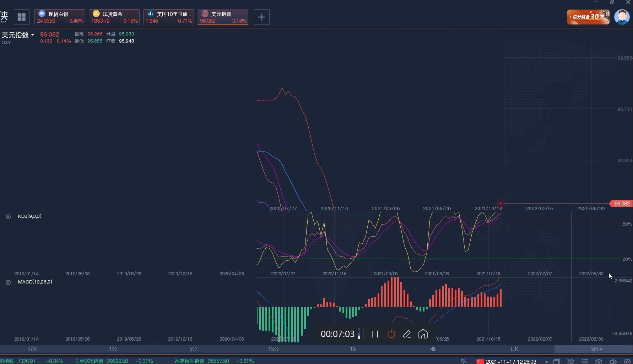This screenshot has width=633, height=364.
Task: Open the pen annotation tool
Action: (407, 334)
